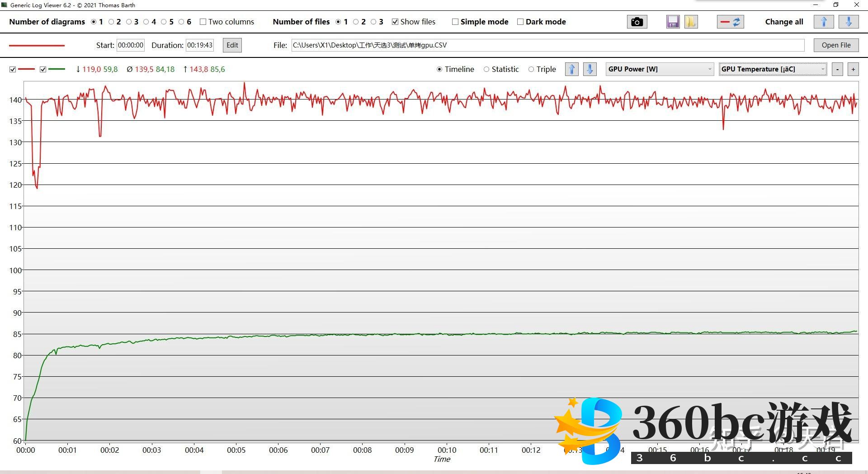Open the GPU Power [W] dropdown

660,69
